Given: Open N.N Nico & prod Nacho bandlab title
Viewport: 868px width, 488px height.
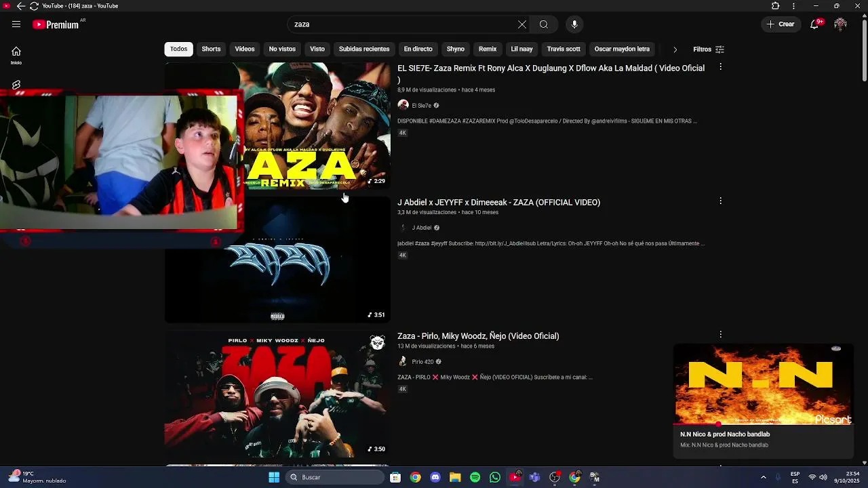Looking at the screenshot, I should coord(725,434).
